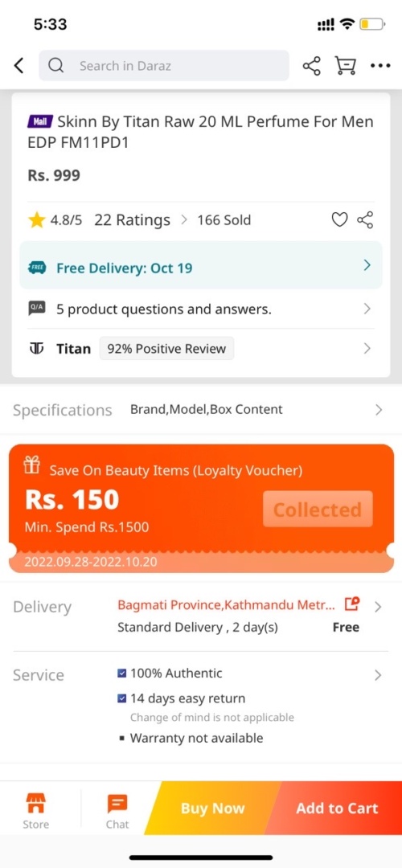Expand Specifications chevron
402x868 pixels.
(x=379, y=410)
